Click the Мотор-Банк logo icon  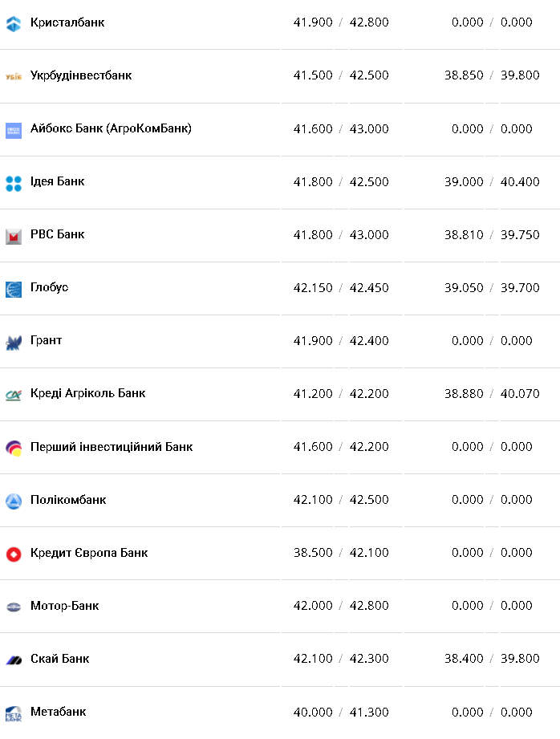click(13, 607)
